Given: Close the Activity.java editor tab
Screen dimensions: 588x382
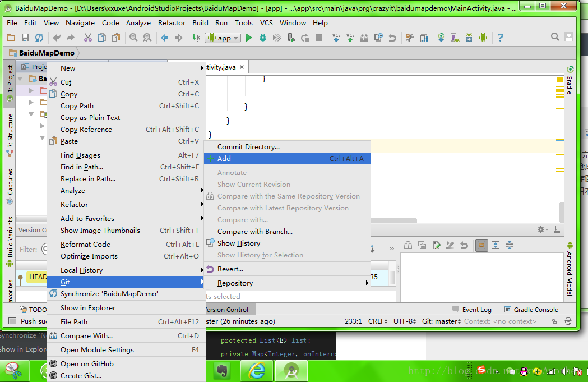Looking at the screenshot, I should pos(242,67).
